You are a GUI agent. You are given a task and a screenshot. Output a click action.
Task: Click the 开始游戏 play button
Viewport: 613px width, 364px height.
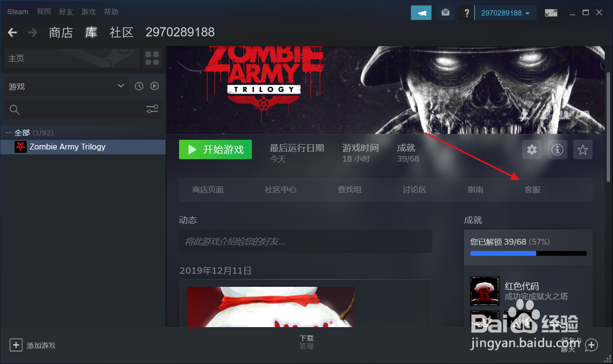(x=215, y=149)
